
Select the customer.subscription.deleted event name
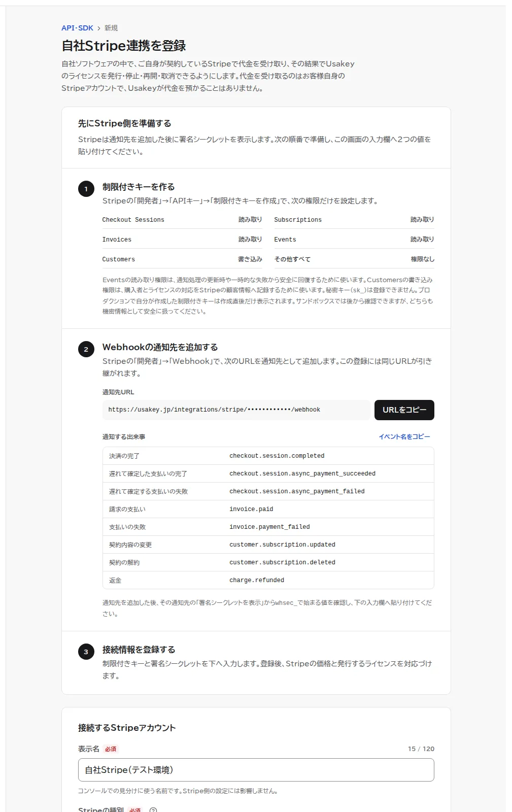tap(282, 562)
